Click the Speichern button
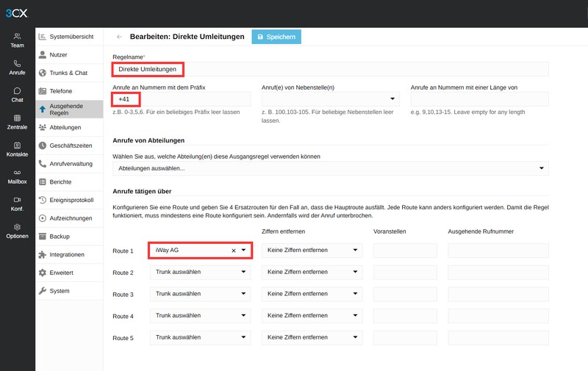Image resolution: width=588 pixels, height=371 pixels. point(276,37)
